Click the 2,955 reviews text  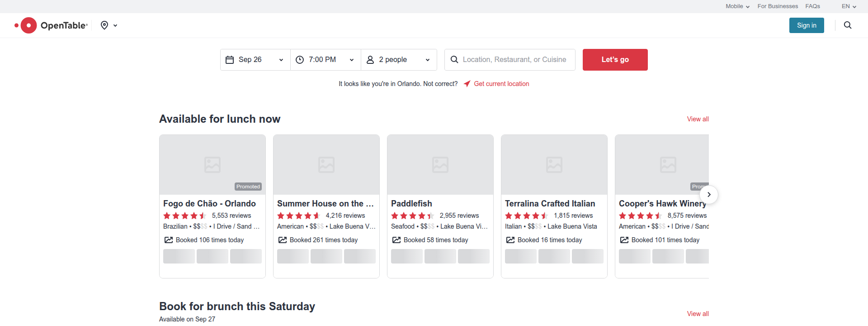[x=459, y=216]
